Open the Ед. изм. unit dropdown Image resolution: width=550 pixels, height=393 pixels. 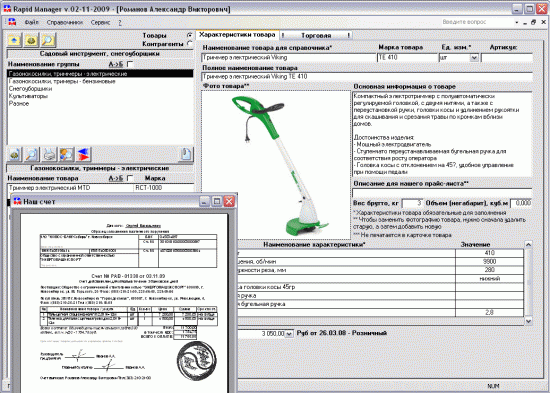(474, 58)
